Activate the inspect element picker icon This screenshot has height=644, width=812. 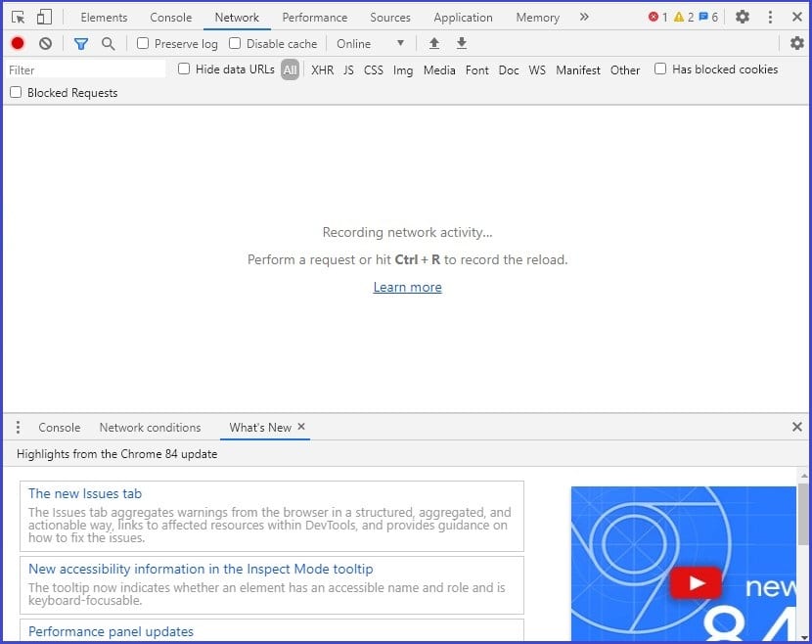coord(19,17)
